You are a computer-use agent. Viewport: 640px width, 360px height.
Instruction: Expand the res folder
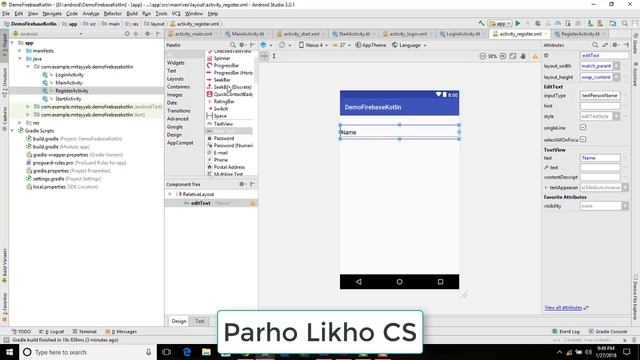pos(20,122)
